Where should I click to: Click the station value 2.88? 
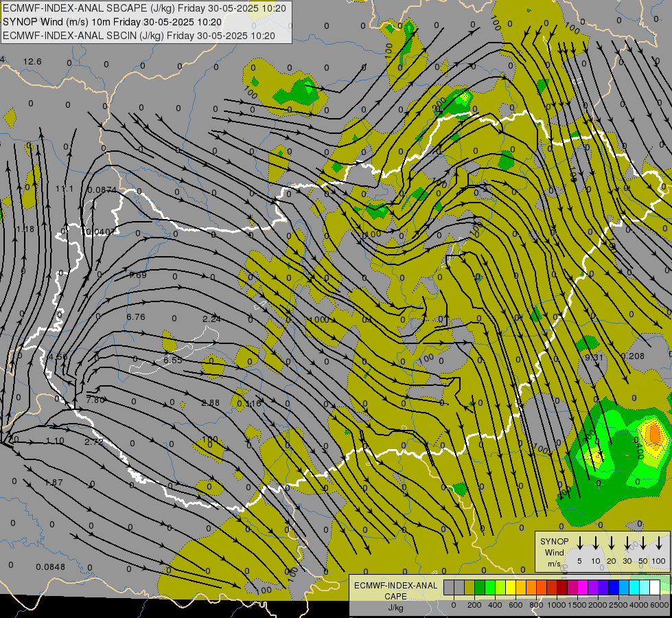click(211, 402)
